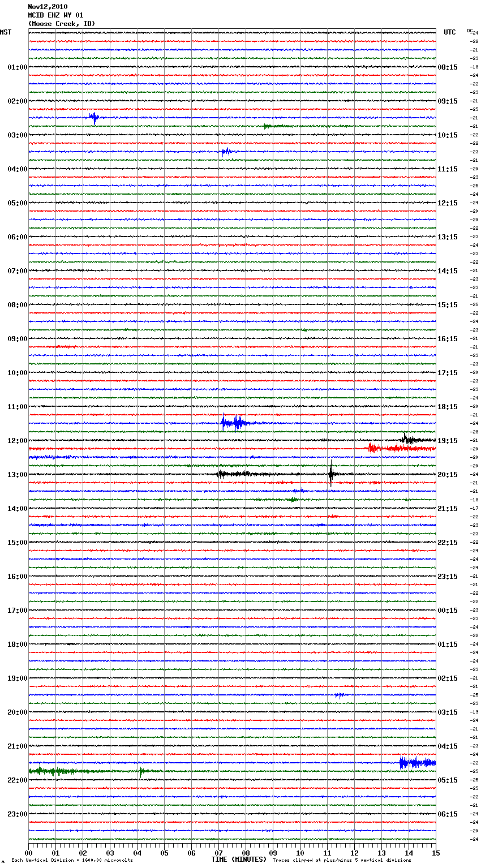481x868 pixels.
Task: Click minute 13 on the bottom axis
Action: [381, 853]
